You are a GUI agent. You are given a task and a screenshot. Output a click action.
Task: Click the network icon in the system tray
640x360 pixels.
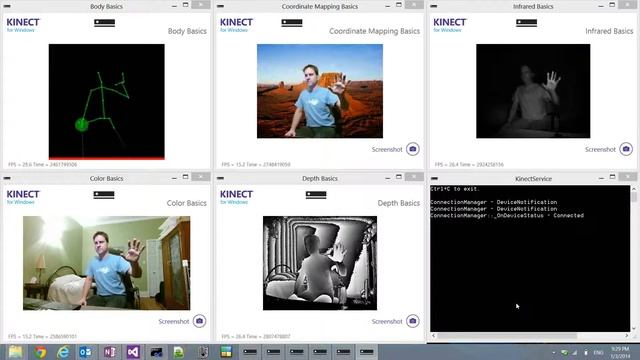pyautogui.click(x=575, y=352)
